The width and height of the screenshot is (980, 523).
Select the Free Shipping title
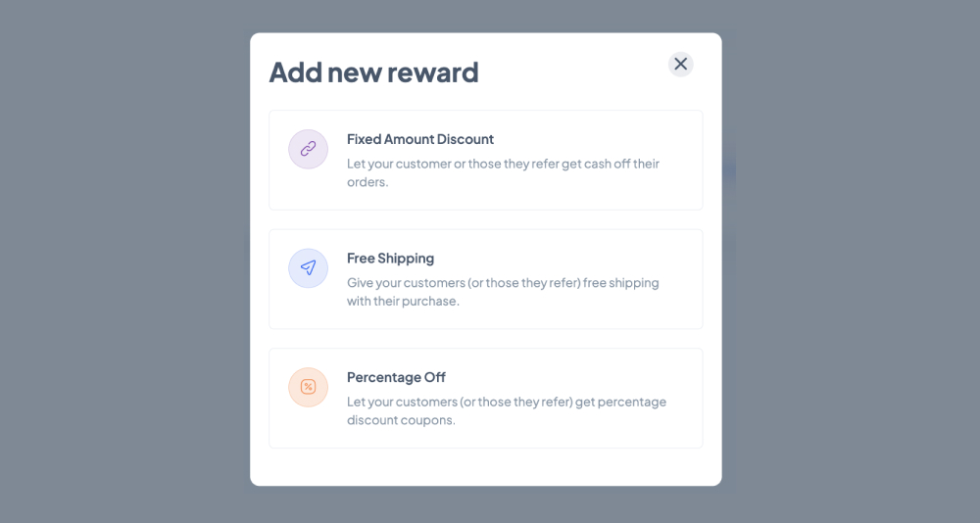tap(391, 258)
